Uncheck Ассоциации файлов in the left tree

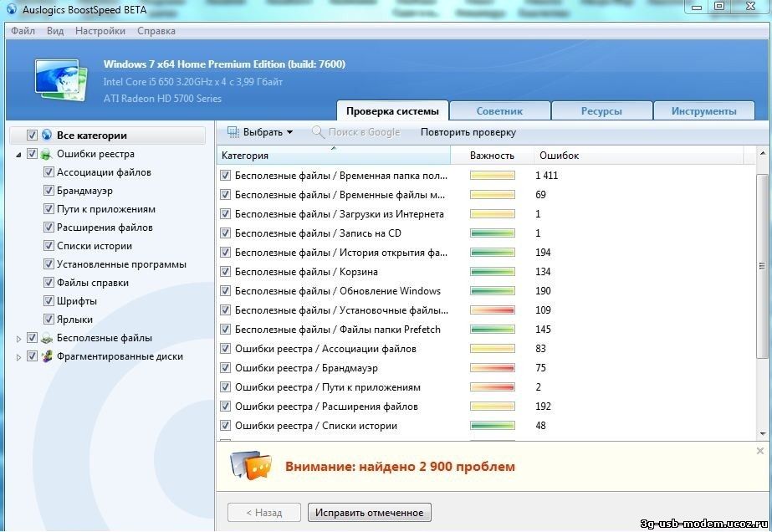click(49, 172)
